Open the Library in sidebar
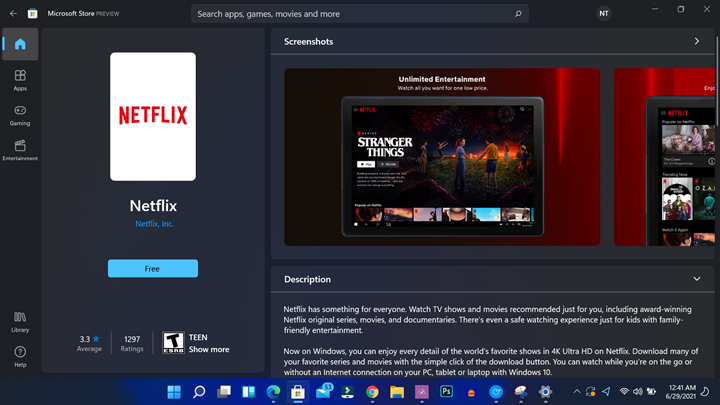The width and height of the screenshot is (720, 405). tap(20, 321)
